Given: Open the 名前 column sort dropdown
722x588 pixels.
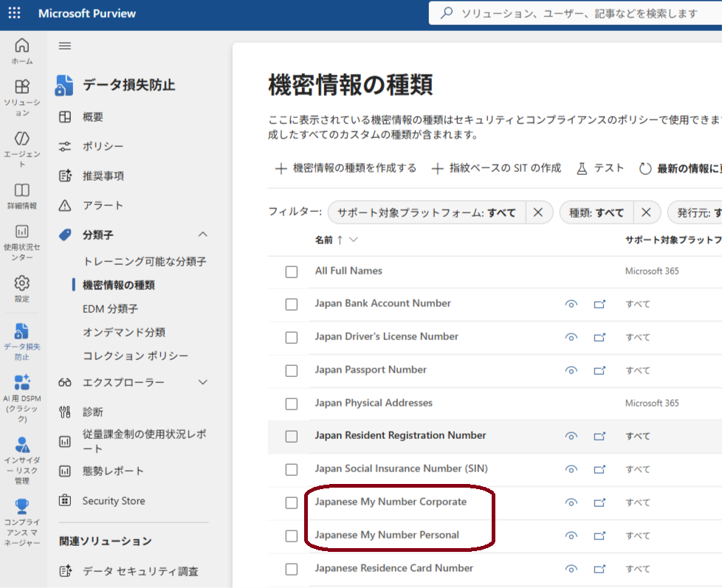Looking at the screenshot, I should 353,240.
